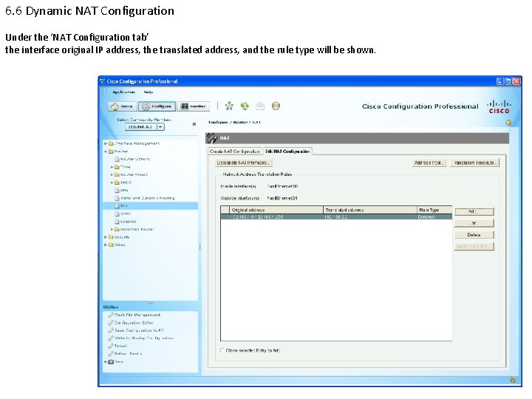Viewport: 532px width, 399px height.
Task: Open the Help menu
Action: (x=149, y=92)
